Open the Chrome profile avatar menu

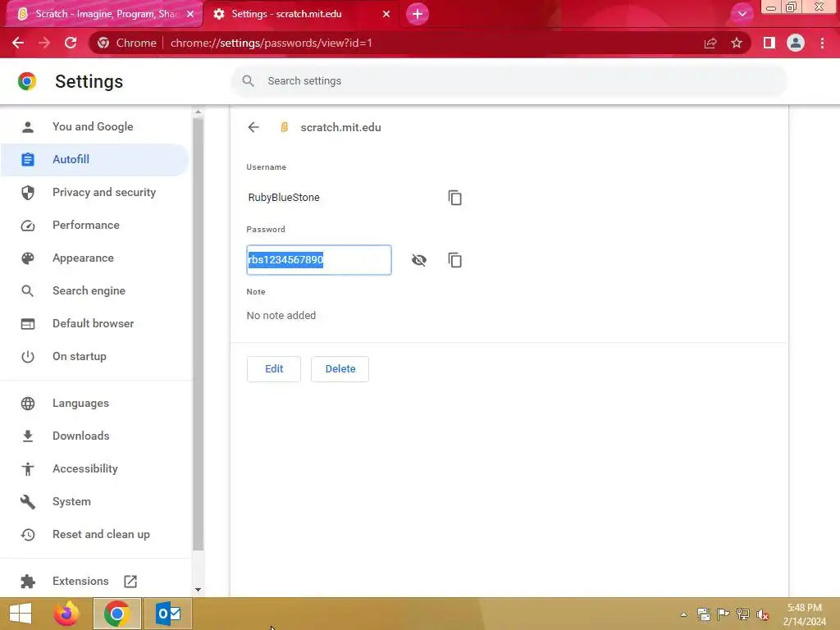pyautogui.click(x=796, y=43)
